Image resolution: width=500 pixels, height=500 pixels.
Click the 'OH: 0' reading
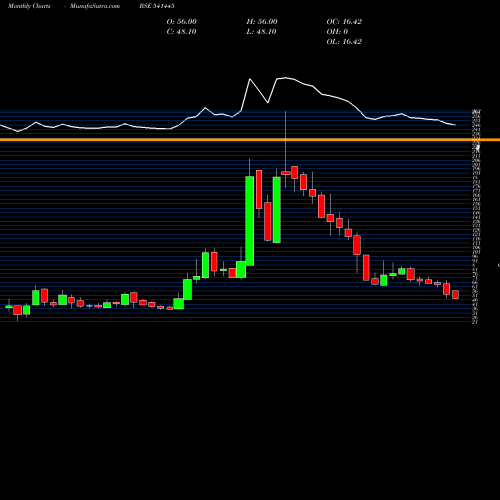pyautogui.click(x=337, y=32)
